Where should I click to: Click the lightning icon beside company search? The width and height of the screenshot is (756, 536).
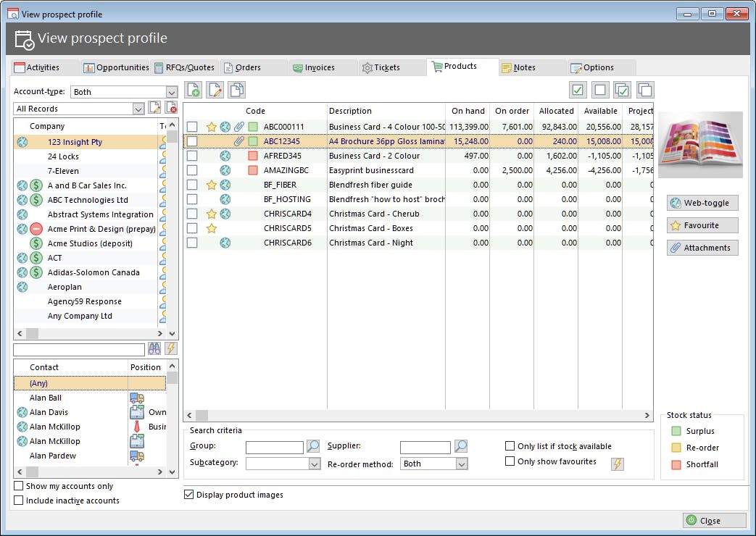[171, 348]
